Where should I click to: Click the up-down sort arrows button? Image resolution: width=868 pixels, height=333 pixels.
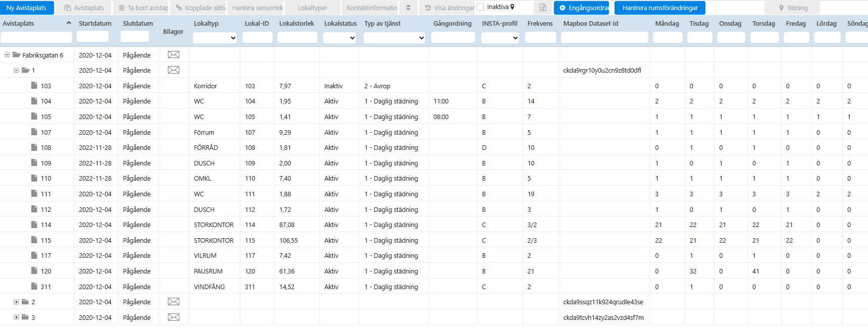click(408, 8)
